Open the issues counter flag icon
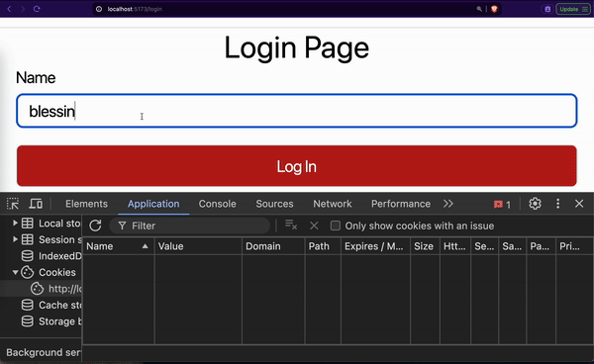Viewport: 594px width, 364px height. (x=502, y=205)
